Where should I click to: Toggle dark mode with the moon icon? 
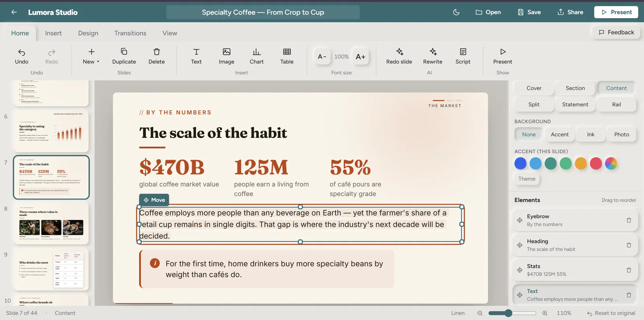pos(456,12)
